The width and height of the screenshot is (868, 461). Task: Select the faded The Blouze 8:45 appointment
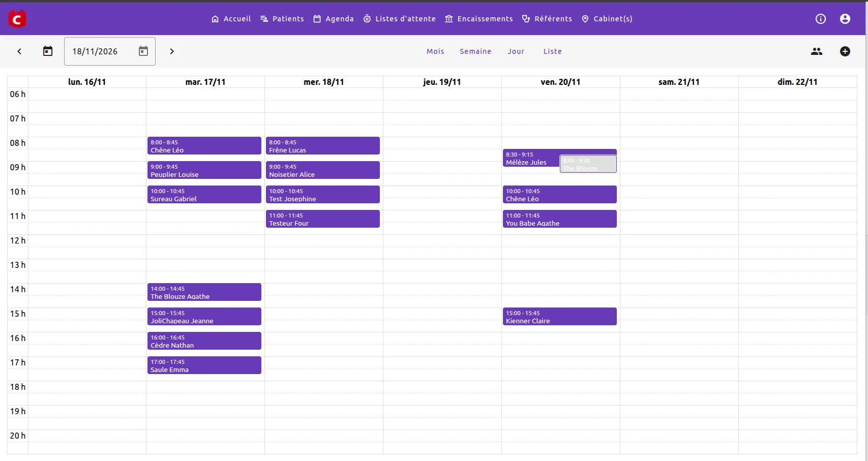(588, 164)
